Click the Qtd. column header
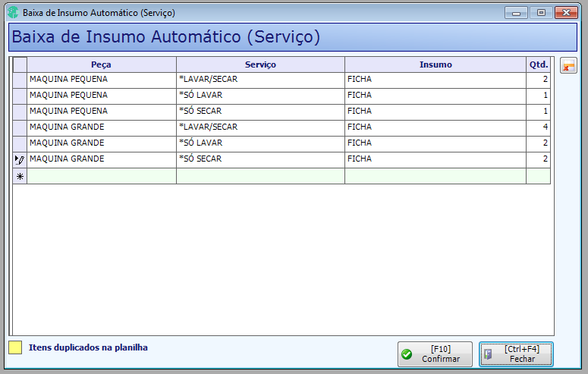This screenshot has height=374, width=588. 539,64
